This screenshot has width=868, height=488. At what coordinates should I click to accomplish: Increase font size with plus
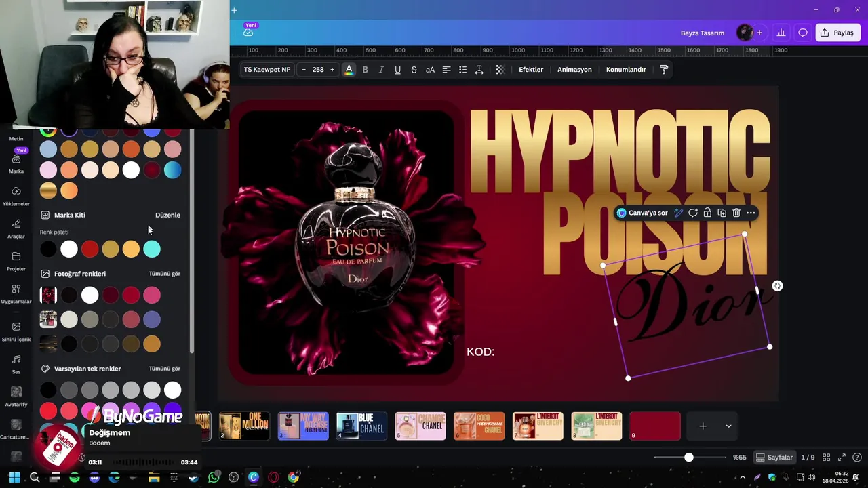tap(332, 70)
